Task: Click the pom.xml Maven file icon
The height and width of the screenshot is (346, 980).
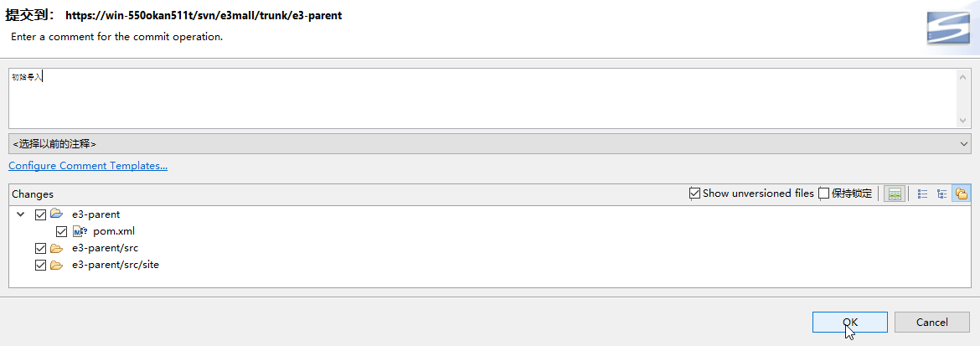Action: click(80, 231)
